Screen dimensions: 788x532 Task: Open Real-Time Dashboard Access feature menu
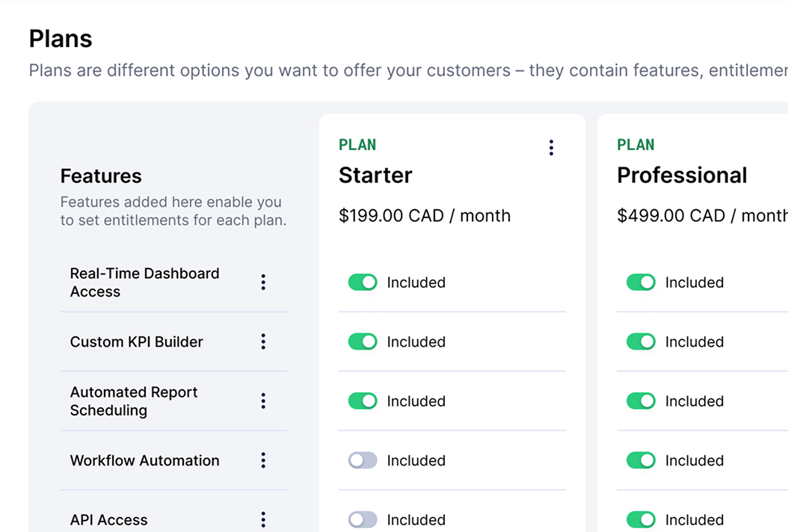click(x=263, y=282)
